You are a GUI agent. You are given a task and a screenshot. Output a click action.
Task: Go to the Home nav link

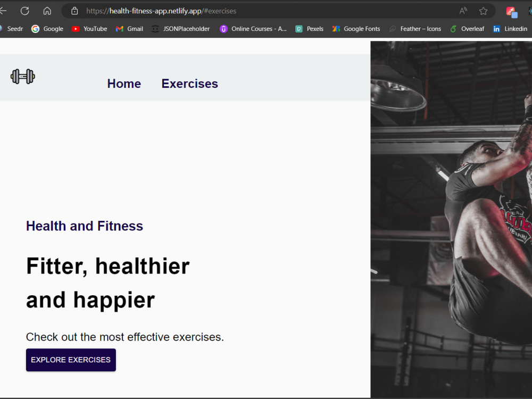pyautogui.click(x=124, y=84)
